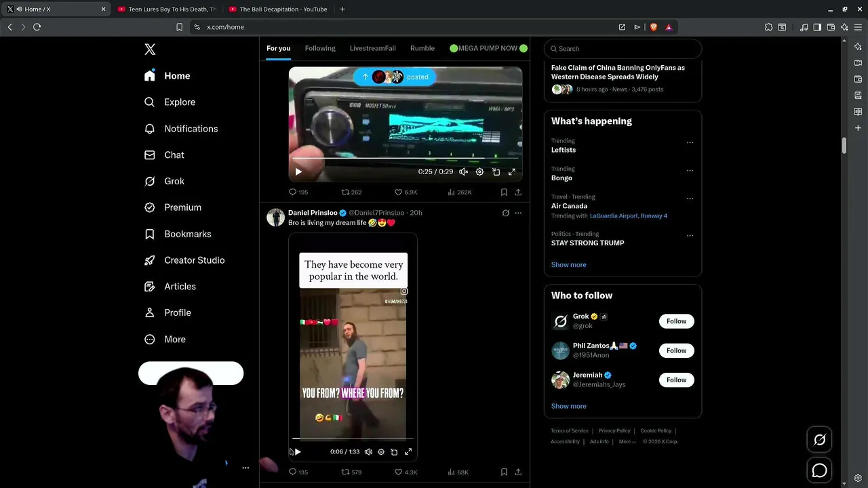Toggle picture-in-picture on Prinsloo video
The height and width of the screenshot is (488, 868).
pyautogui.click(x=394, y=452)
